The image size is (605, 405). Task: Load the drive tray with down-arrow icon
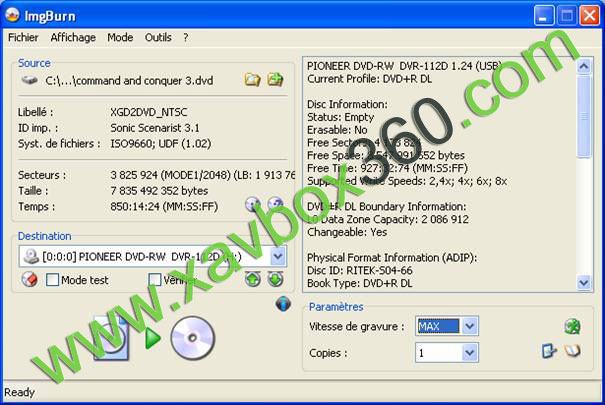pyautogui.click(x=275, y=279)
